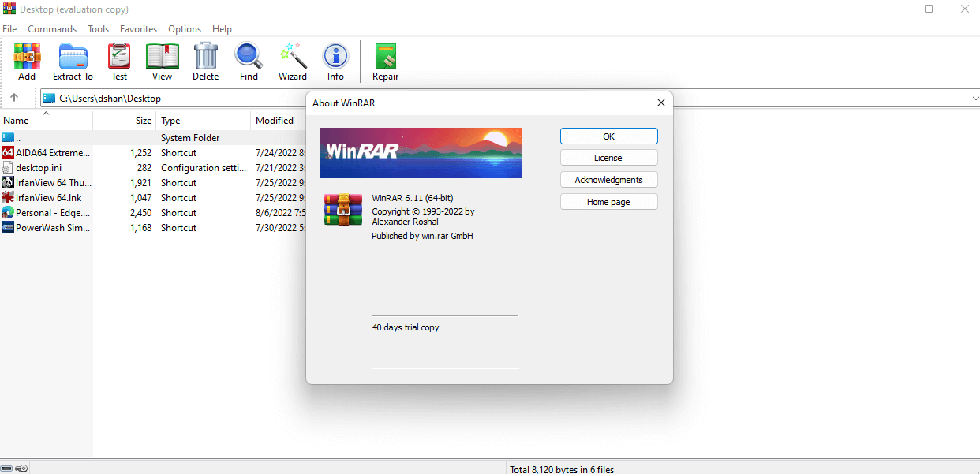Click the Find magnifier icon
Viewport: 980px width, 474px height.
tap(249, 57)
